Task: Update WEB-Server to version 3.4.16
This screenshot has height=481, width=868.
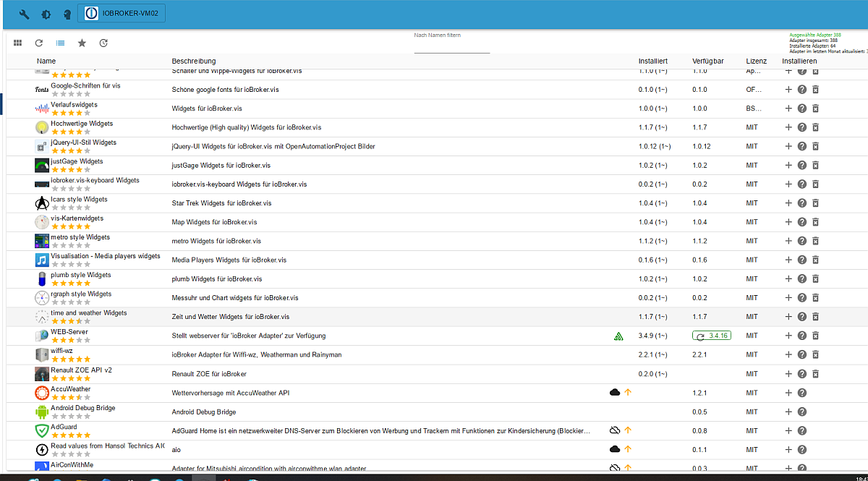Action: 712,336
